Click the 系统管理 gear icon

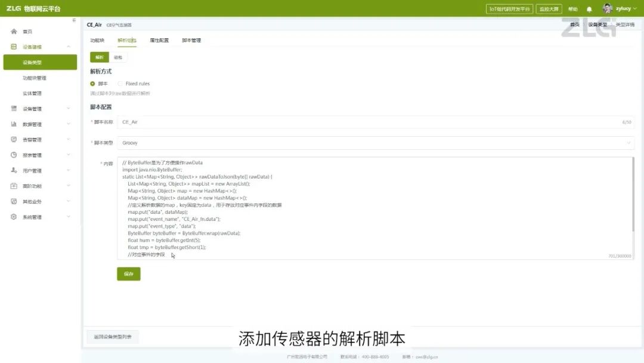tap(14, 217)
